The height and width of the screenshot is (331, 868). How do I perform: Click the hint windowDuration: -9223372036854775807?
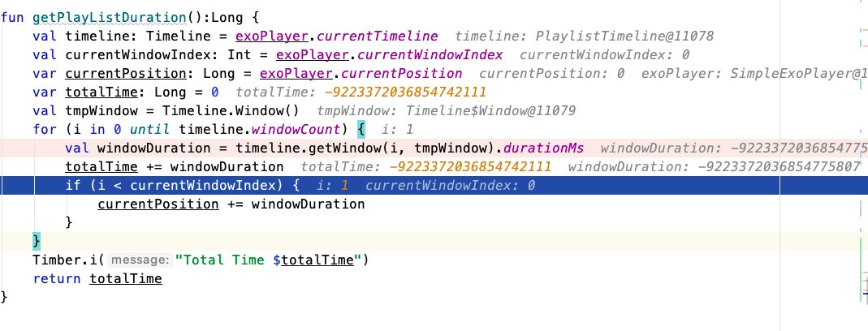point(714,167)
